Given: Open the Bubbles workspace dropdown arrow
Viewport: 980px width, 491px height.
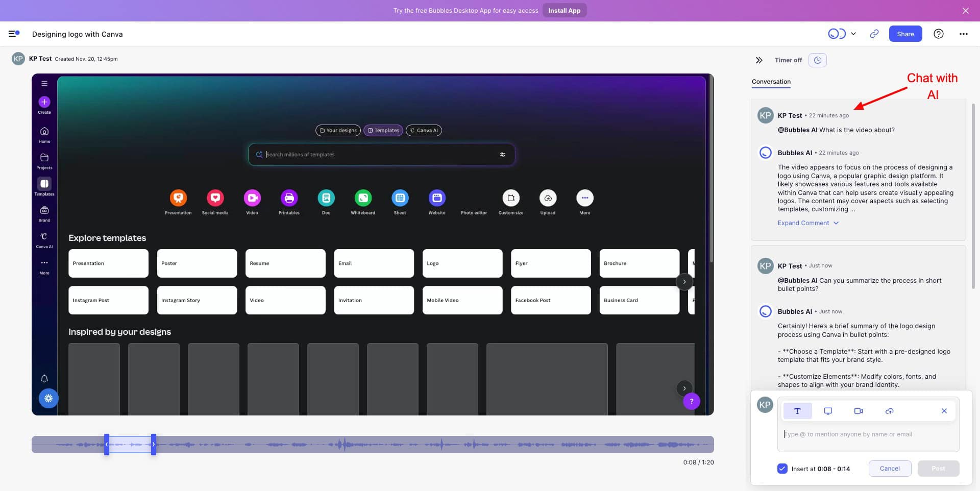Looking at the screenshot, I should pos(853,34).
